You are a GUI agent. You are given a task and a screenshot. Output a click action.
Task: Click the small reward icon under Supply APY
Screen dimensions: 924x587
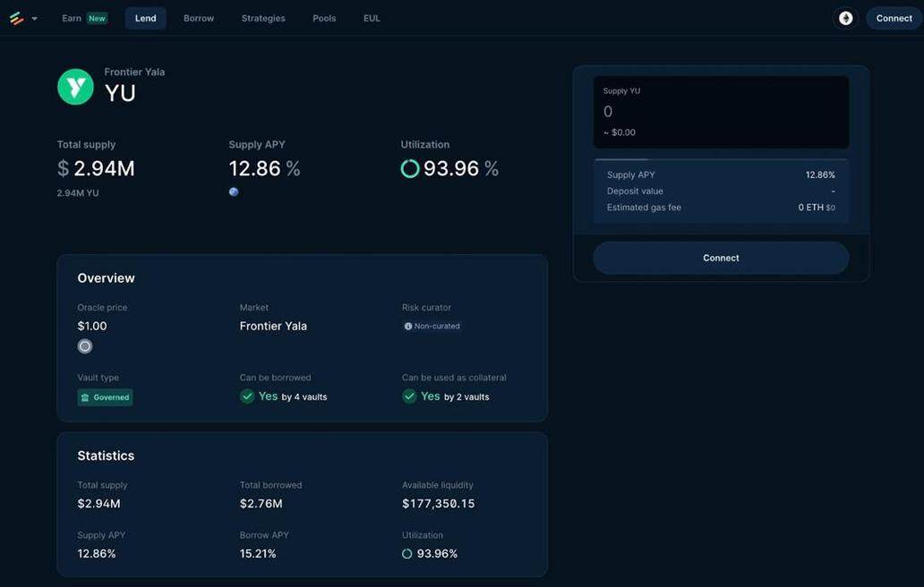pos(234,191)
